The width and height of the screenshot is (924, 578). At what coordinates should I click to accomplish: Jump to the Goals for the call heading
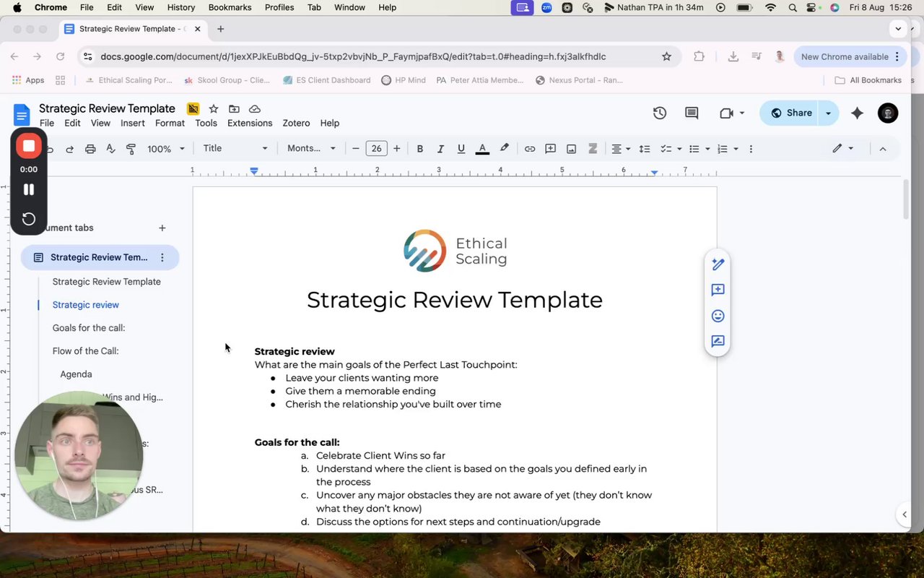(89, 328)
